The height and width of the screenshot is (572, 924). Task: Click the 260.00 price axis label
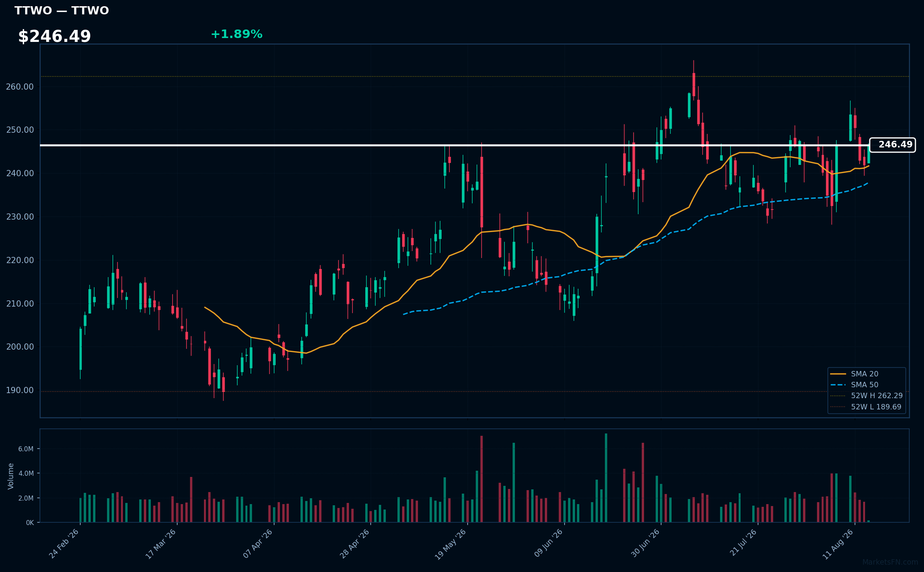[x=20, y=87]
